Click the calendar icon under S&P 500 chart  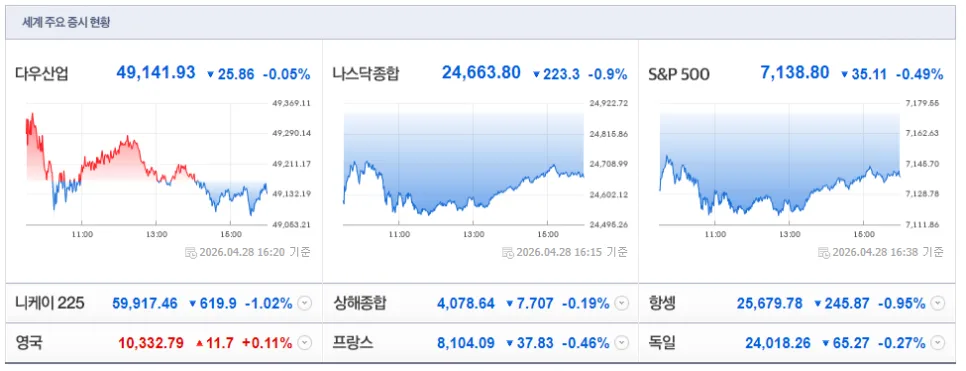(824, 252)
